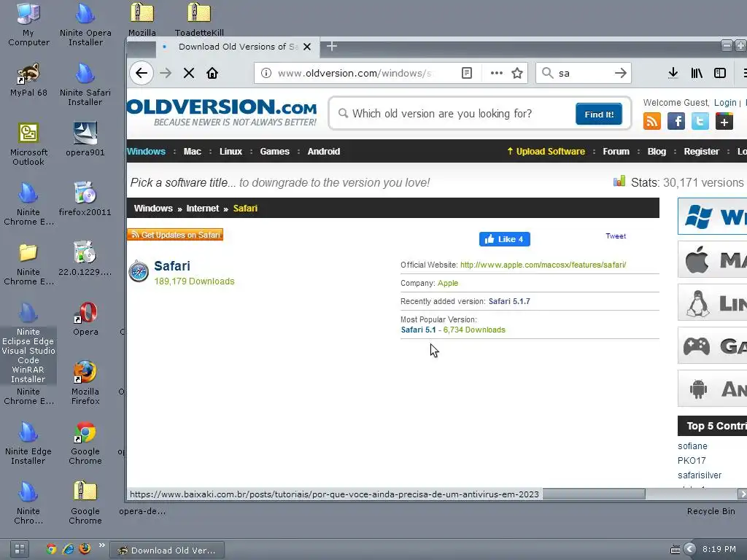Toggle the browser sidebar
The image size is (747, 560).
(x=720, y=73)
